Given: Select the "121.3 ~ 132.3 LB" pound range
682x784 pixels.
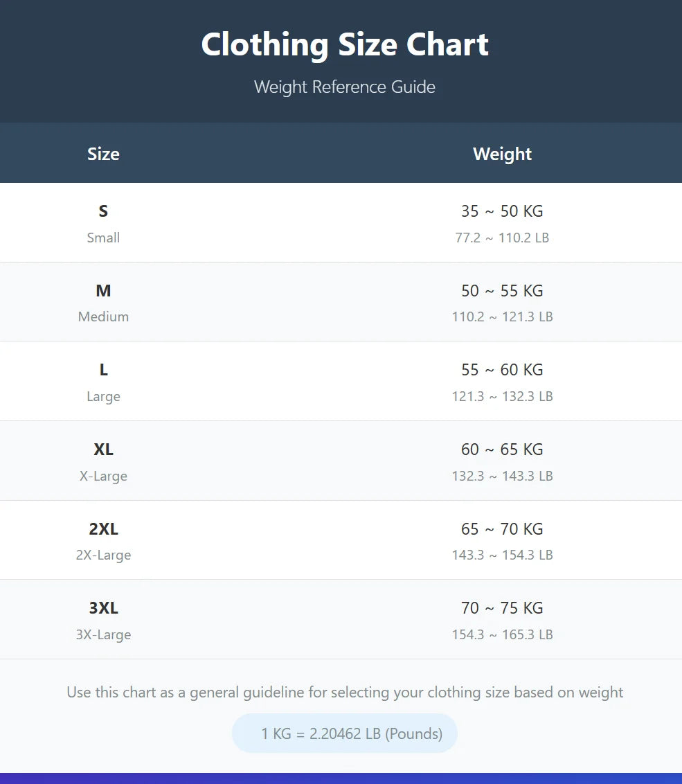Looking at the screenshot, I should click(x=502, y=396).
